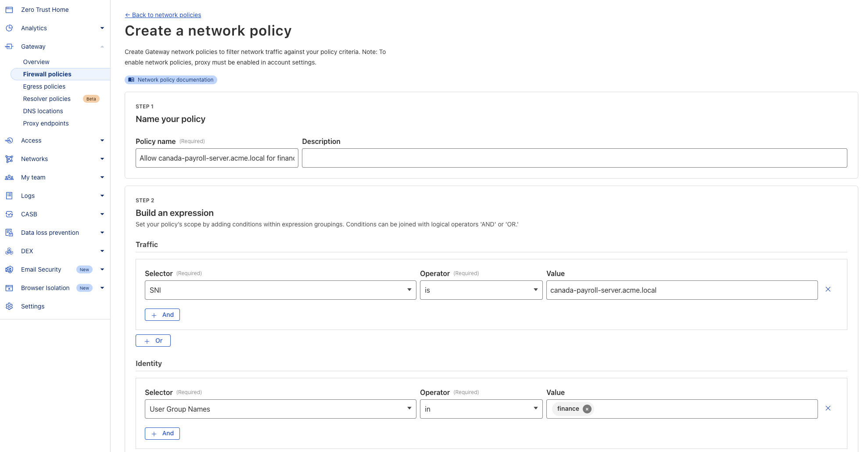Click Back to network policies link

coord(163,15)
